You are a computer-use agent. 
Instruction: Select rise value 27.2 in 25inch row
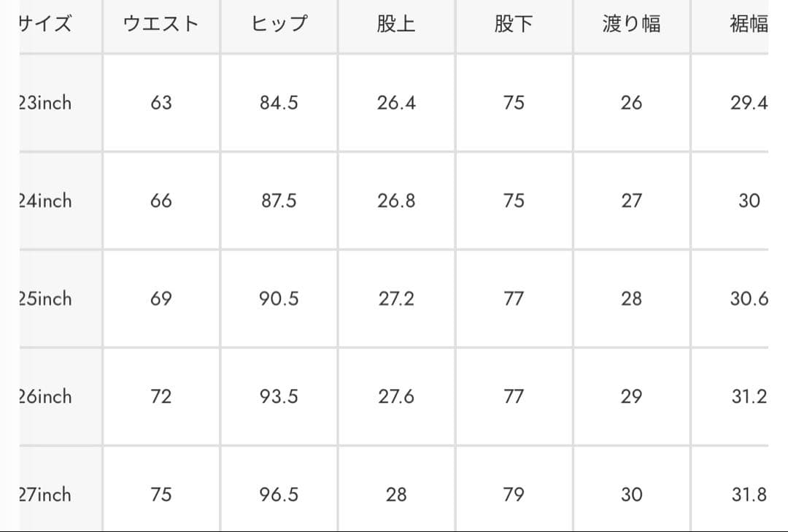click(x=396, y=298)
